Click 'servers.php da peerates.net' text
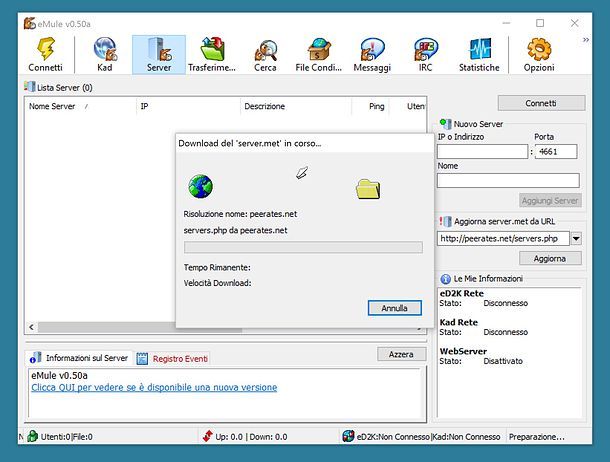 click(x=235, y=230)
